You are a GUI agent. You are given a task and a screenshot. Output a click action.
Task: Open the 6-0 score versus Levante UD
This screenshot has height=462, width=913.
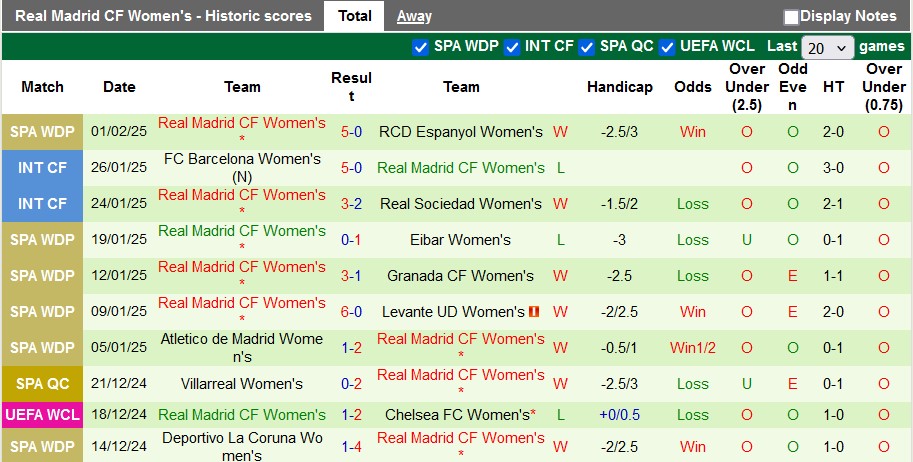pyautogui.click(x=351, y=312)
